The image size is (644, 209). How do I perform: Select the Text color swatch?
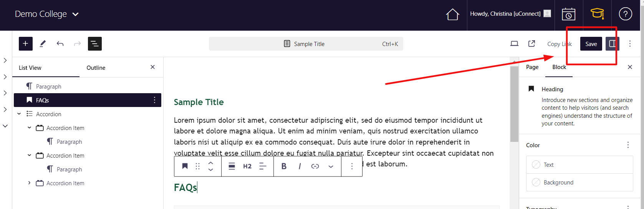click(536, 165)
